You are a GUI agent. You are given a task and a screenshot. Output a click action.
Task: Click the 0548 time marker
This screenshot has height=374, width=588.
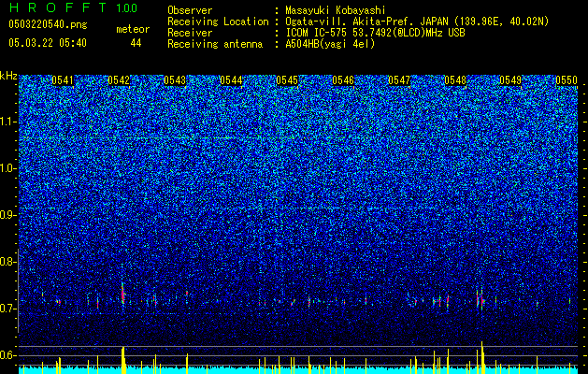tap(455, 80)
